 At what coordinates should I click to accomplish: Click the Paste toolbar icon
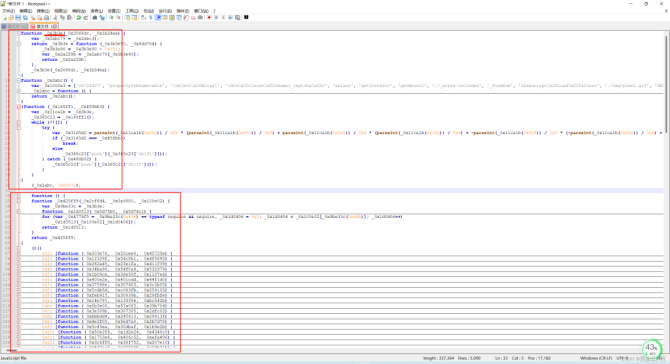coord(70,18)
